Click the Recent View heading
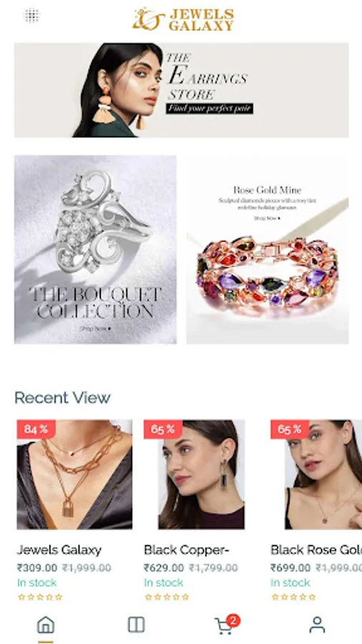The image size is (362, 644). point(62,398)
